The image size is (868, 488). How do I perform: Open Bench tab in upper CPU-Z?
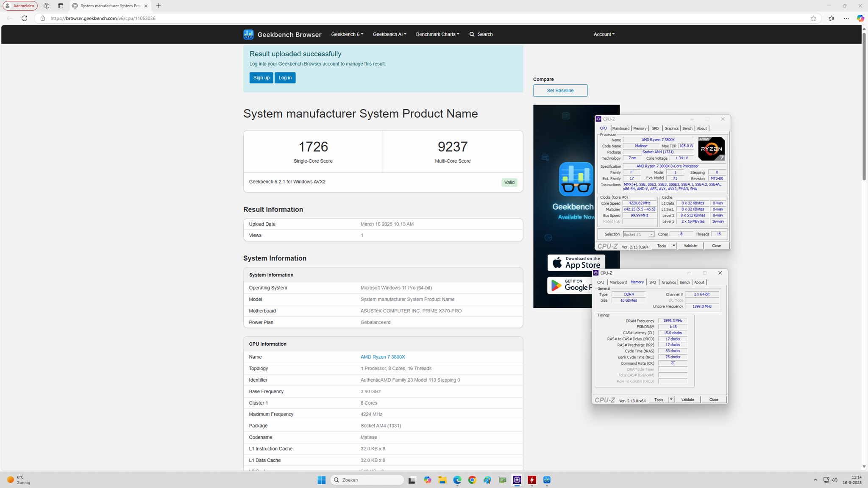point(687,128)
